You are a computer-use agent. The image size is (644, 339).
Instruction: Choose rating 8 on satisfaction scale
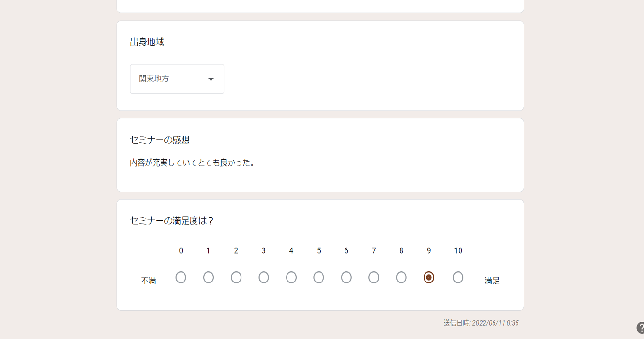tap(402, 278)
